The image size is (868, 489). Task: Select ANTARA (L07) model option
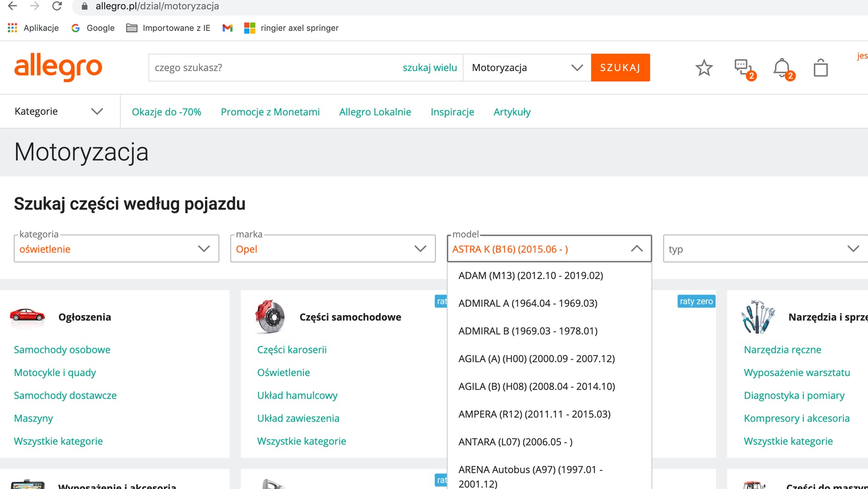pos(549,442)
